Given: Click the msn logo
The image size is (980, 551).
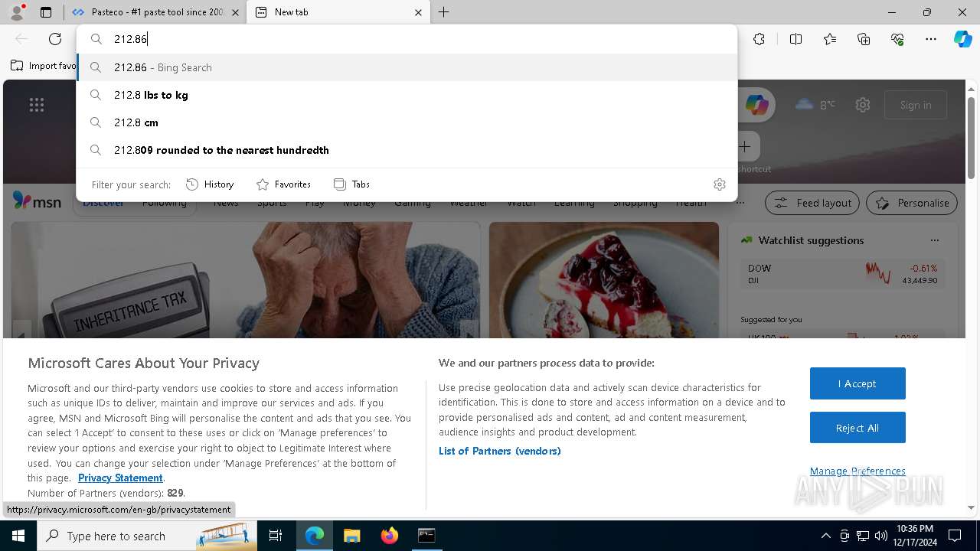Looking at the screenshot, I should [x=37, y=202].
